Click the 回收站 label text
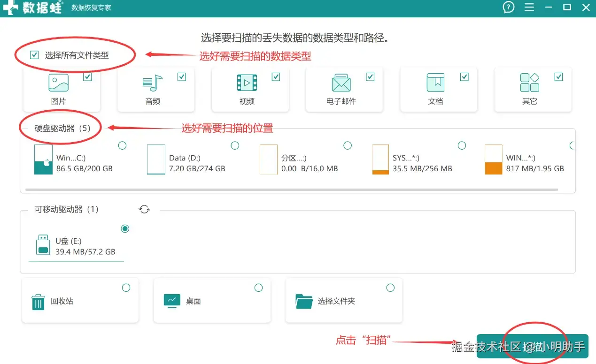596x364 pixels. (62, 301)
